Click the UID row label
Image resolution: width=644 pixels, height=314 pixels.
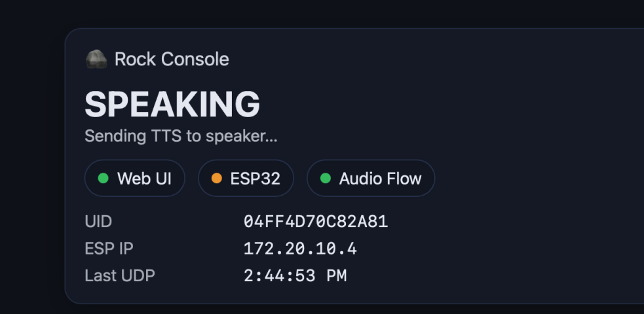[98, 222]
